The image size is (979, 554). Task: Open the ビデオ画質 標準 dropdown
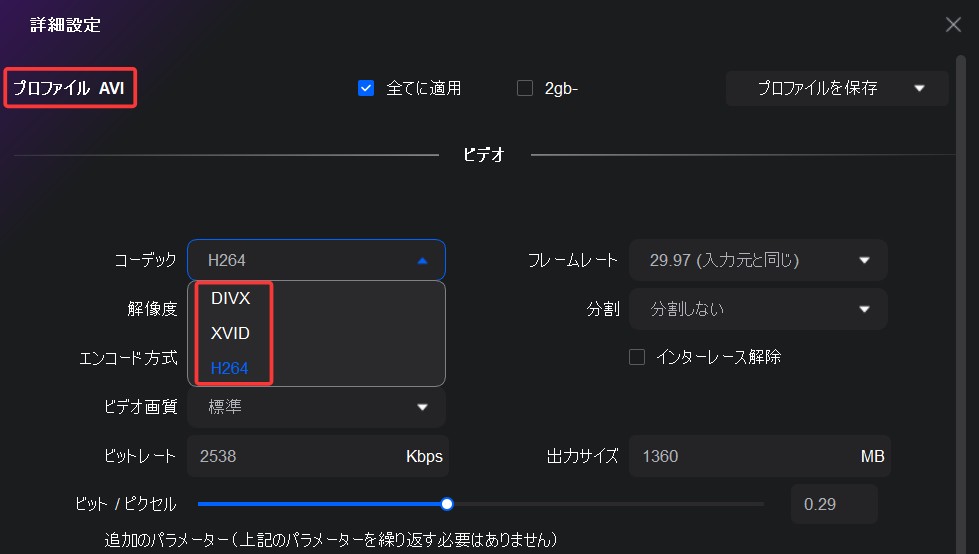[315, 407]
